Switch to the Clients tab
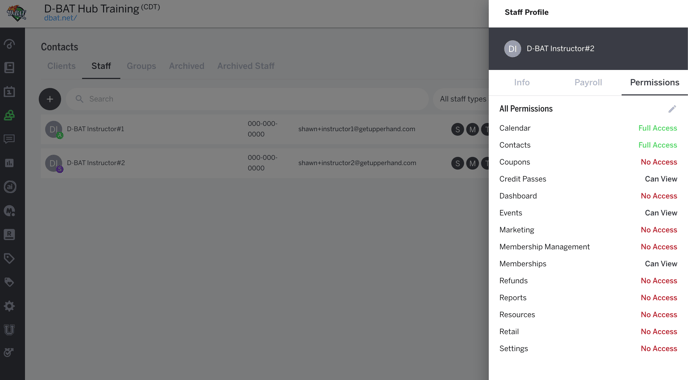688x380 pixels. pos(61,66)
